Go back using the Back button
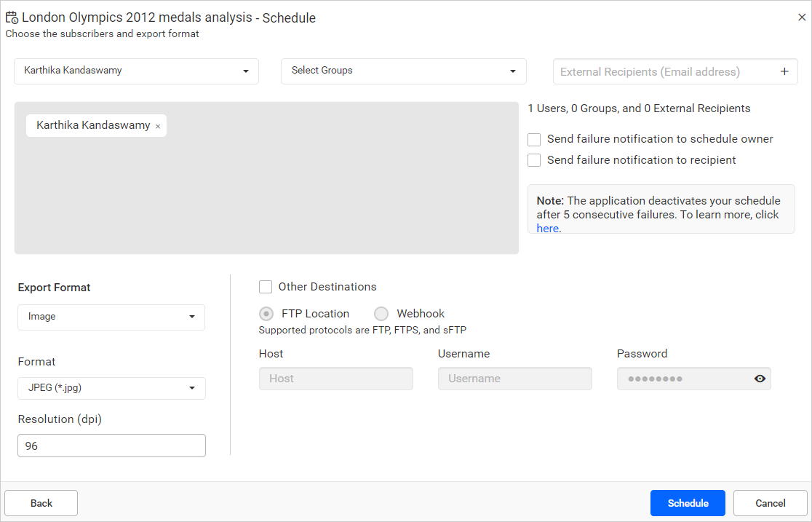The height and width of the screenshot is (522, 812). point(41,503)
